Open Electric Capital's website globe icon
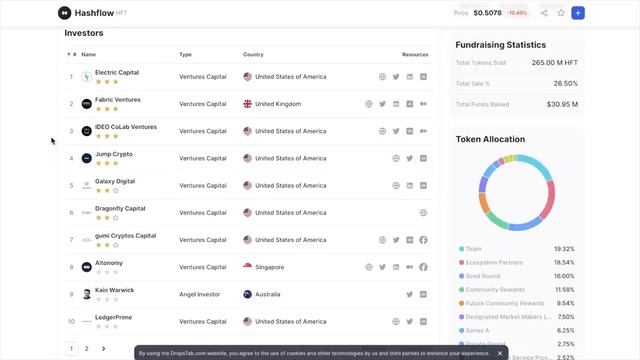The image size is (640, 360). [x=382, y=77]
